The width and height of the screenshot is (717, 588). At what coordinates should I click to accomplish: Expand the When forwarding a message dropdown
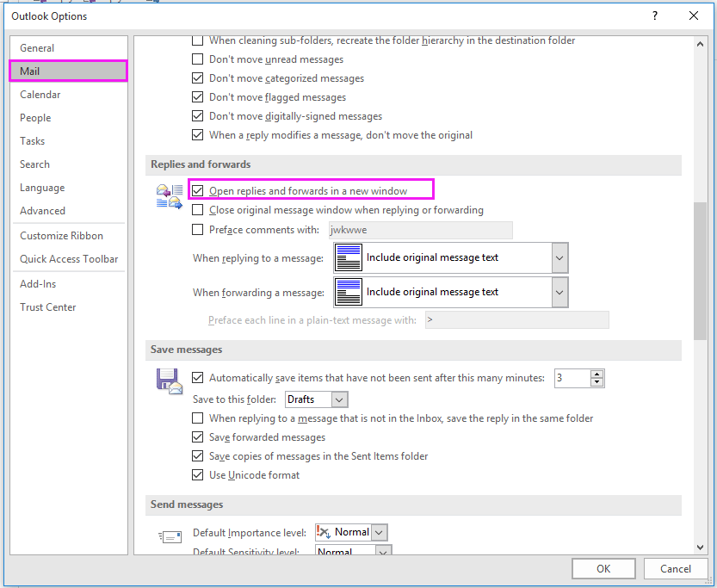click(559, 292)
